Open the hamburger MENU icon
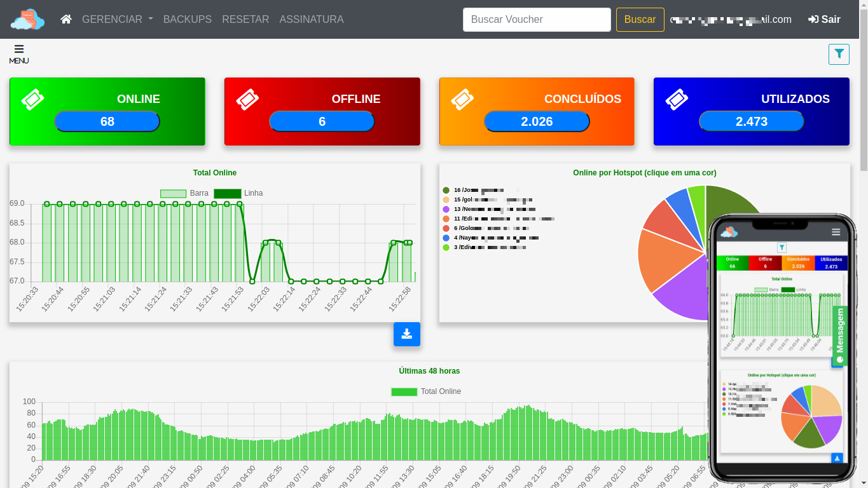This screenshot has height=488, width=868. 19,53
